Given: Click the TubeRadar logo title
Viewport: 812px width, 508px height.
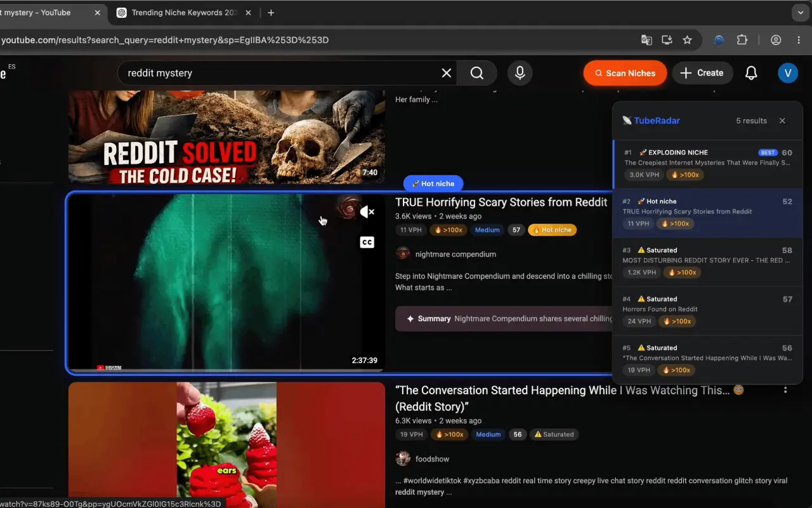Looking at the screenshot, I should point(651,121).
